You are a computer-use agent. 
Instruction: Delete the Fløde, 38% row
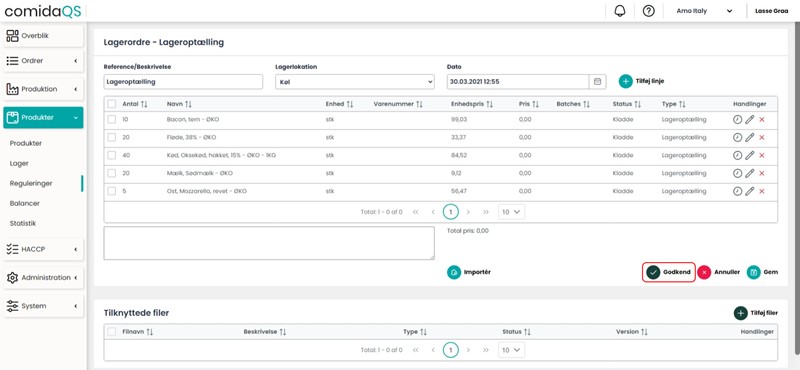[x=762, y=137]
